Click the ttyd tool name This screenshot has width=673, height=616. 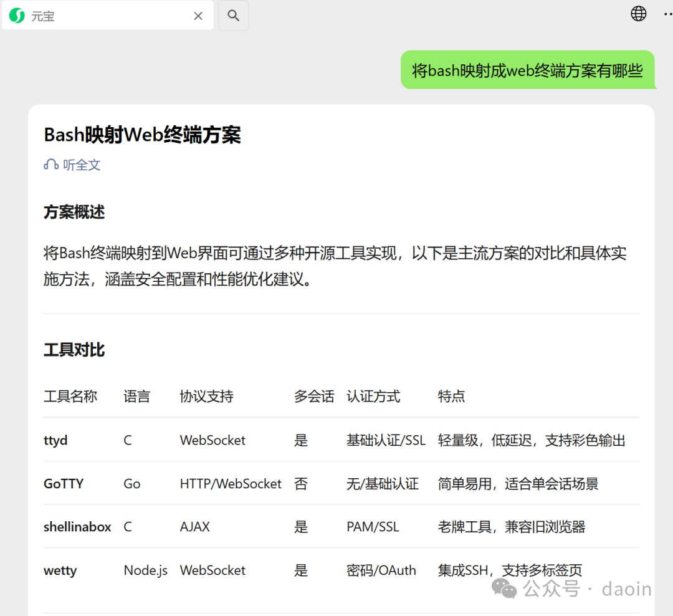point(55,440)
